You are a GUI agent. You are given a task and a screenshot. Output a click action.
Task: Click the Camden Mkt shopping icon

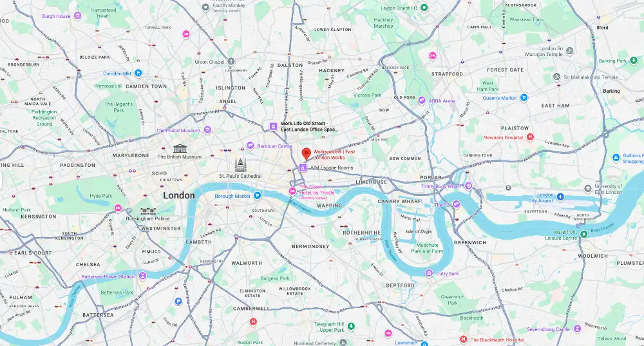(138, 73)
